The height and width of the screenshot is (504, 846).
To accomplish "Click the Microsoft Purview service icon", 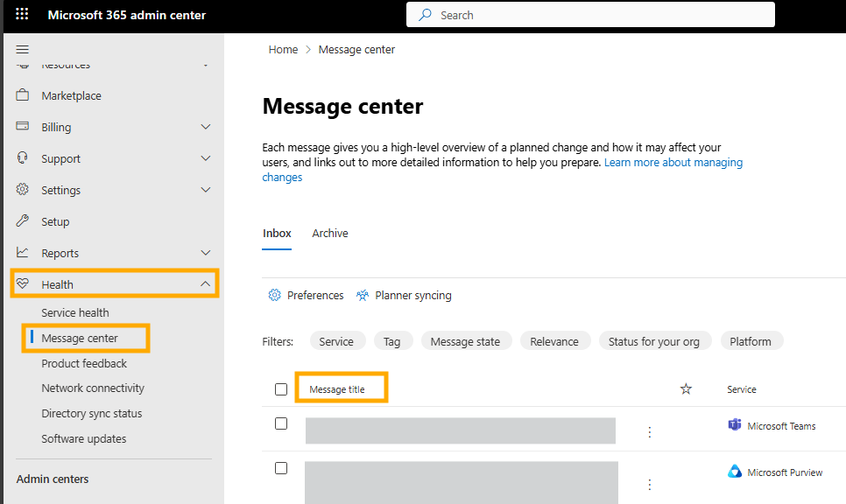I will click(734, 472).
